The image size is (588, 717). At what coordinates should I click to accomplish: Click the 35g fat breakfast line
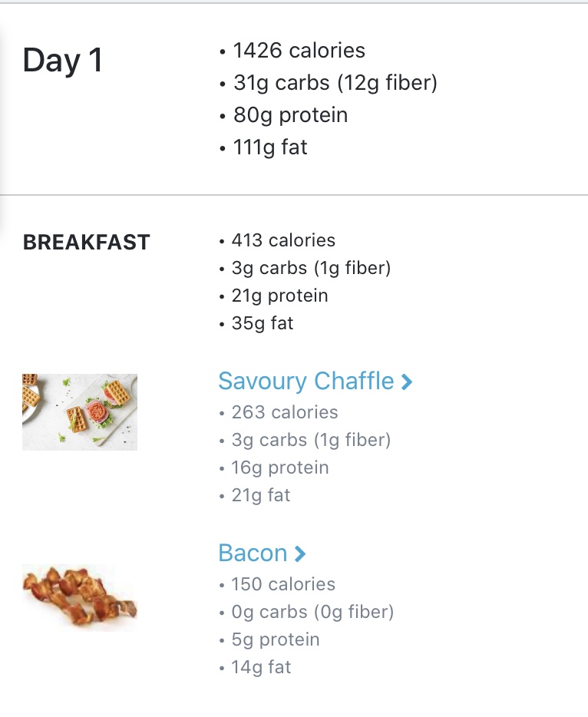263,323
